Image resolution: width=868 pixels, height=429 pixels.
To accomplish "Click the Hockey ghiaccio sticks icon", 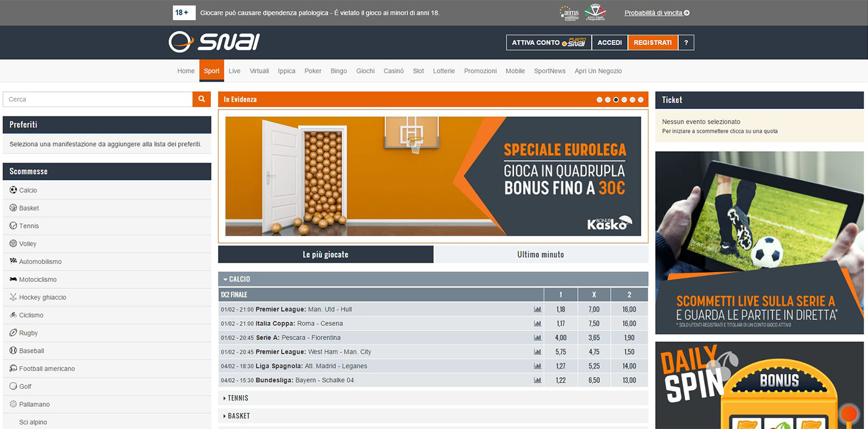I will click(x=13, y=297).
